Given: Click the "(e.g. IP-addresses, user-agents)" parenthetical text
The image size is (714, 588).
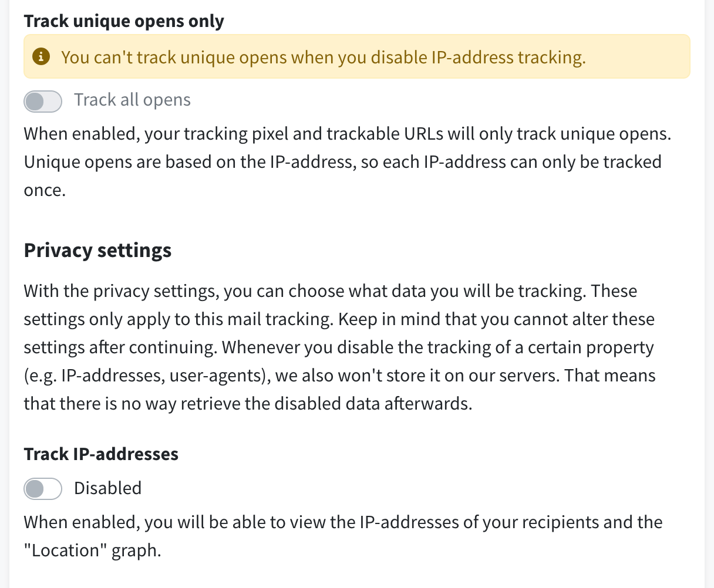Looking at the screenshot, I should [x=147, y=376].
